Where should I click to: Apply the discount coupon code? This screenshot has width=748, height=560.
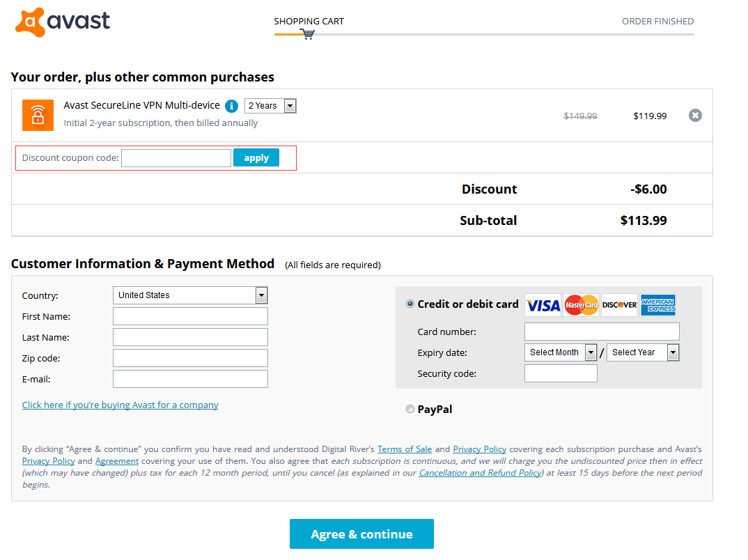[256, 158]
